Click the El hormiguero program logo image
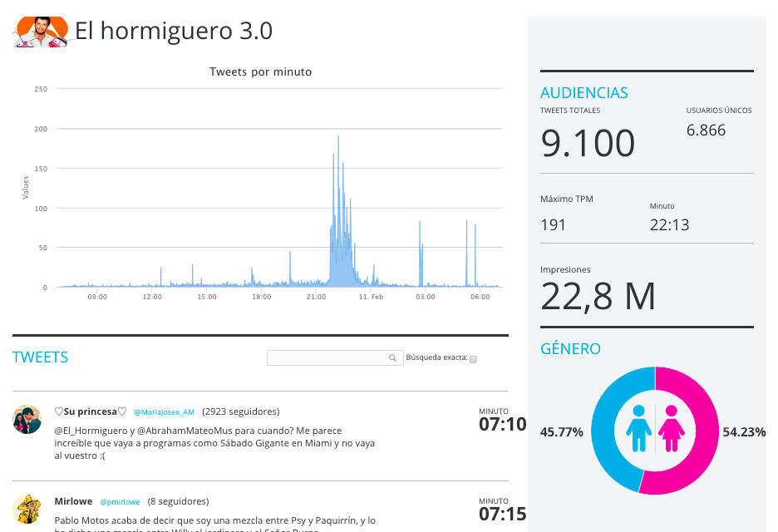 pyautogui.click(x=41, y=32)
